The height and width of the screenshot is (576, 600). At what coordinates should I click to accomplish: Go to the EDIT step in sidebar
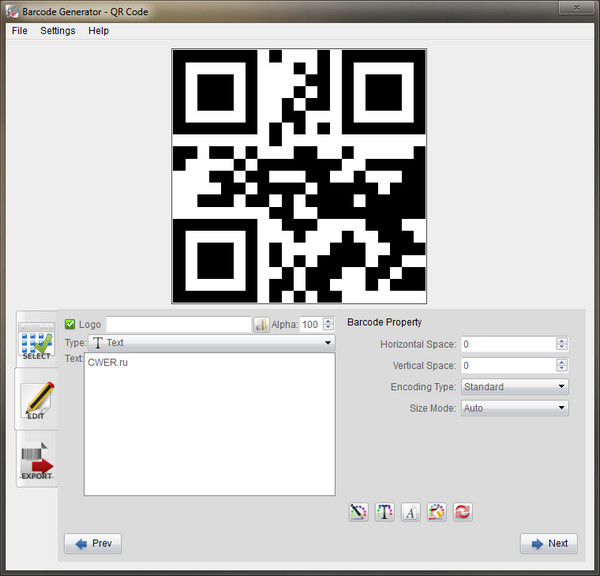(x=37, y=400)
